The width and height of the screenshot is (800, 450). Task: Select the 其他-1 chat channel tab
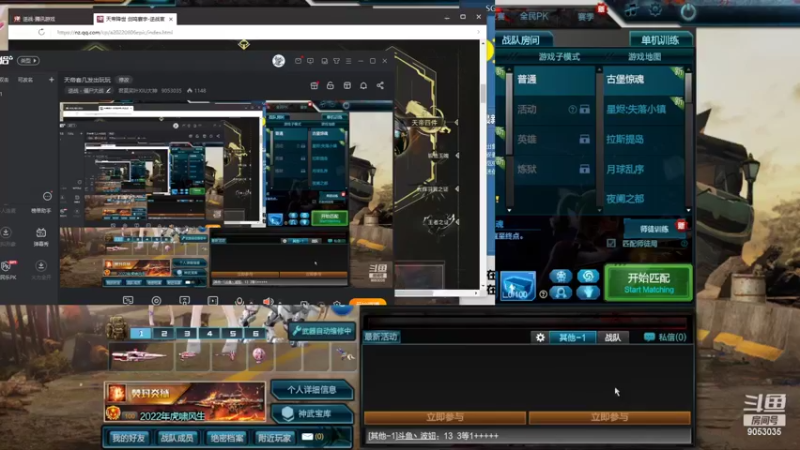point(572,337)
